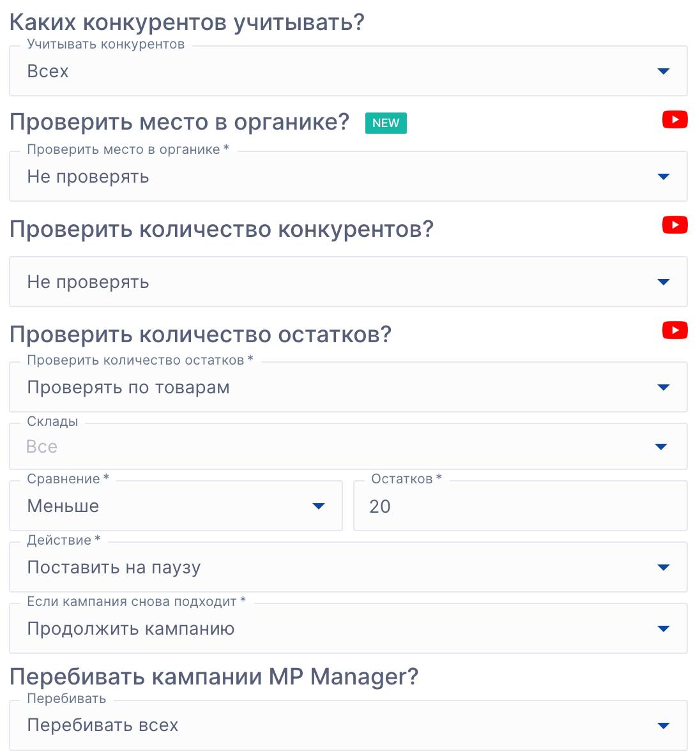Click the green NEW badge
The image size is (700, 756).
point(386,123)
